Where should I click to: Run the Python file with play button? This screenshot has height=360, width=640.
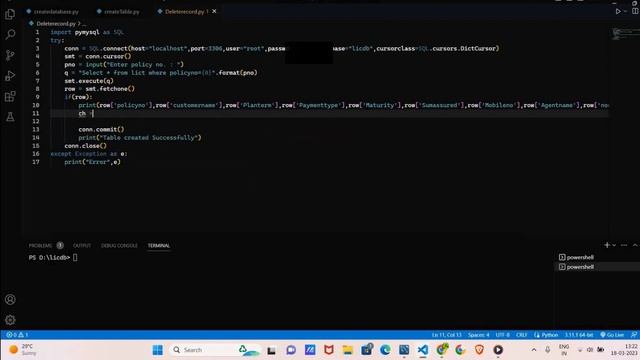pyautogui.click(x=618, y=11)
